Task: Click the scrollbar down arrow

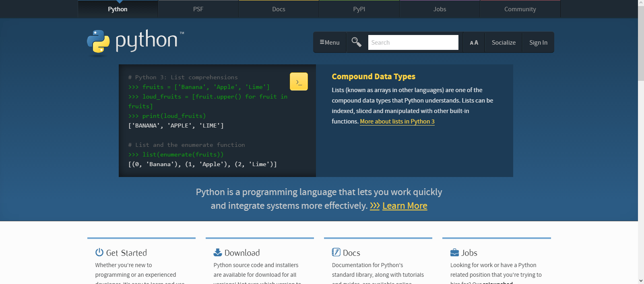Action: point(641,281)
